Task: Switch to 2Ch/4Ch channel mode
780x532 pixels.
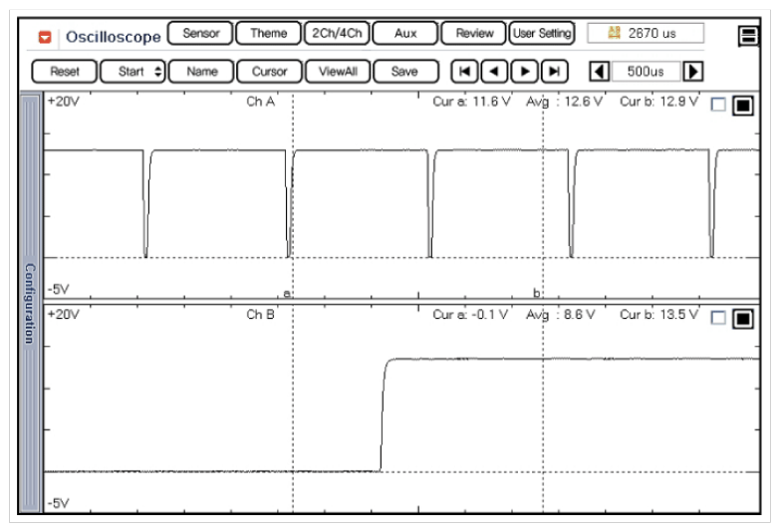Action: coord(336,34)
